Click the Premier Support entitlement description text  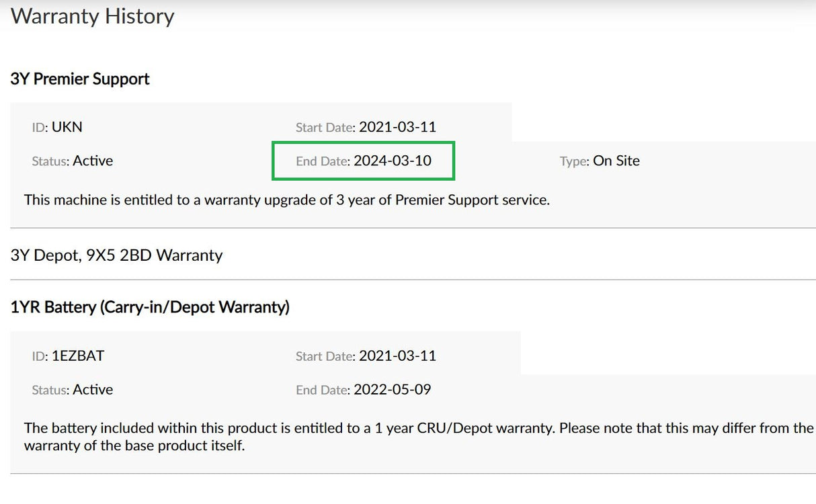click(286, 200)
